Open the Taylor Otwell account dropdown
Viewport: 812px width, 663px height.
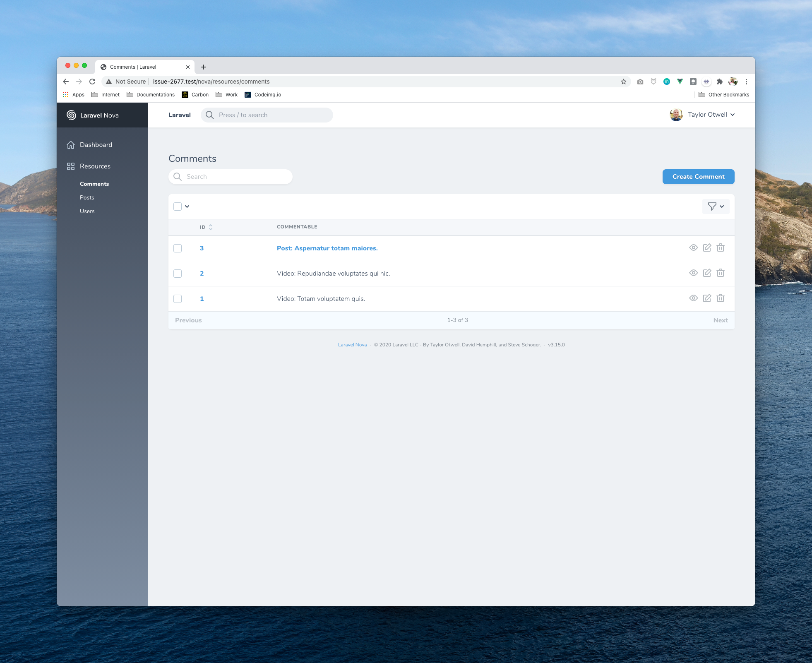pyautogui.click(x=709, y=115)
